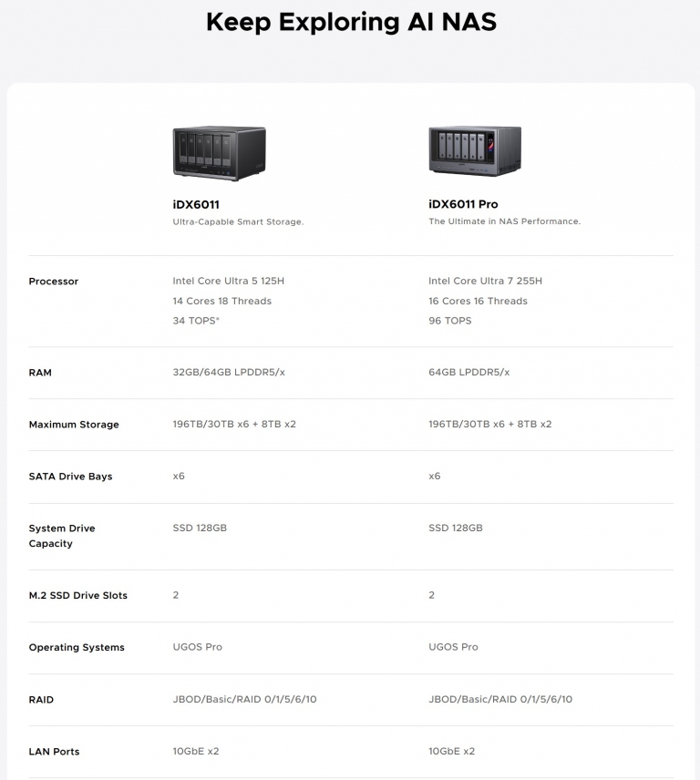Click the RAM row label
Image resolution: width=700 pixels, height=780 pixels.
coord(40,373)
